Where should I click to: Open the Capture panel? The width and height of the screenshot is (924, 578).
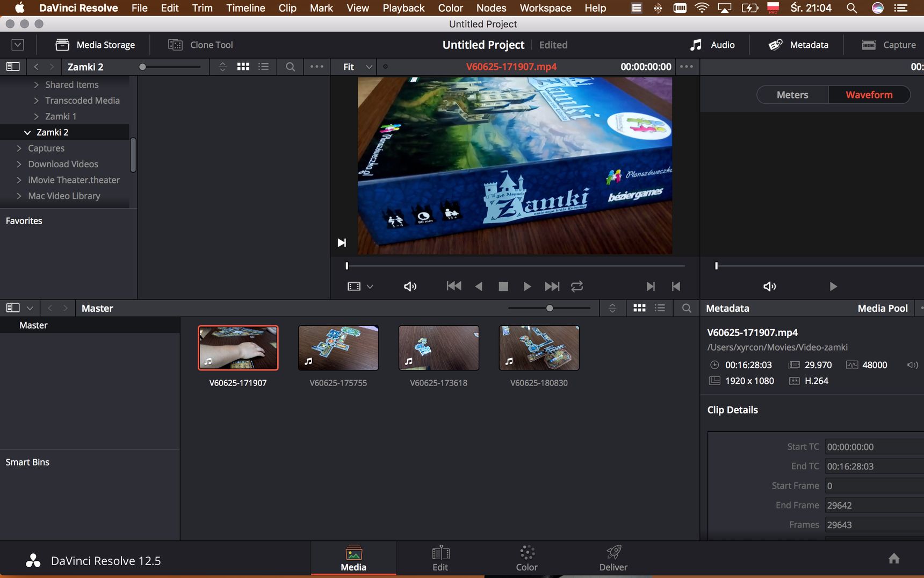[889, 45]
